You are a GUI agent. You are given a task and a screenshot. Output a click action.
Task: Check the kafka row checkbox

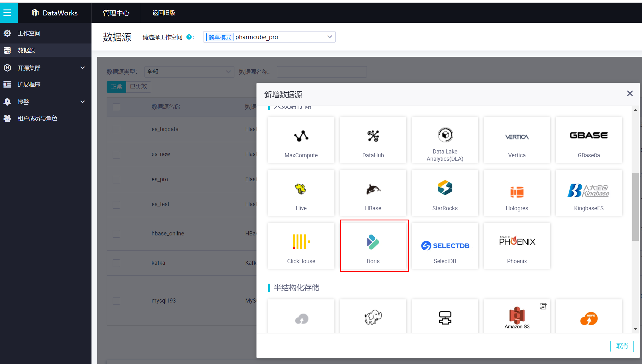[x=116, y=263]
